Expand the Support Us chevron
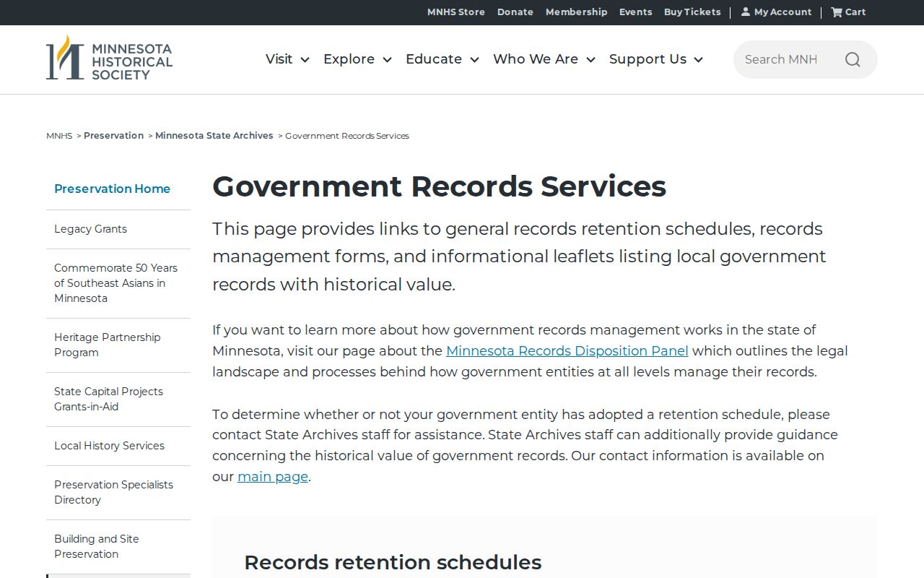The image size is (924, 578). (x=698, y=60)
